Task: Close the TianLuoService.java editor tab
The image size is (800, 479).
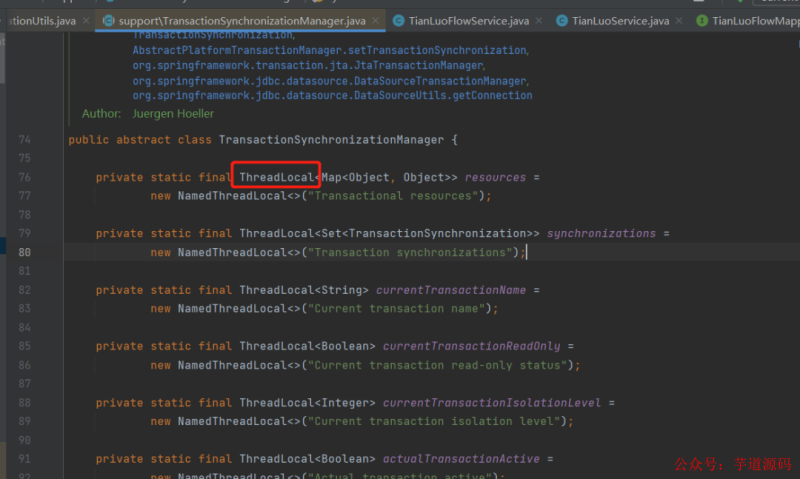Action: tap(680, 21)
